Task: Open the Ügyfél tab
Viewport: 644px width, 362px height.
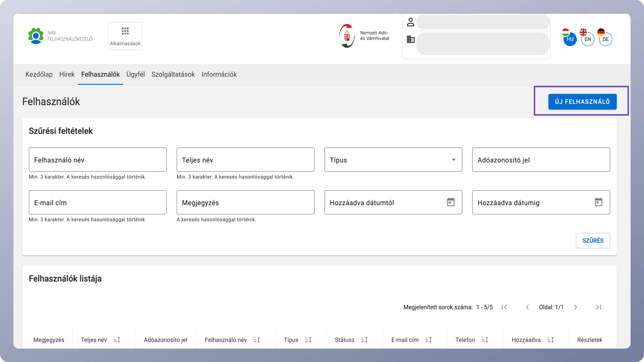Action: click(x=136, y=74)
